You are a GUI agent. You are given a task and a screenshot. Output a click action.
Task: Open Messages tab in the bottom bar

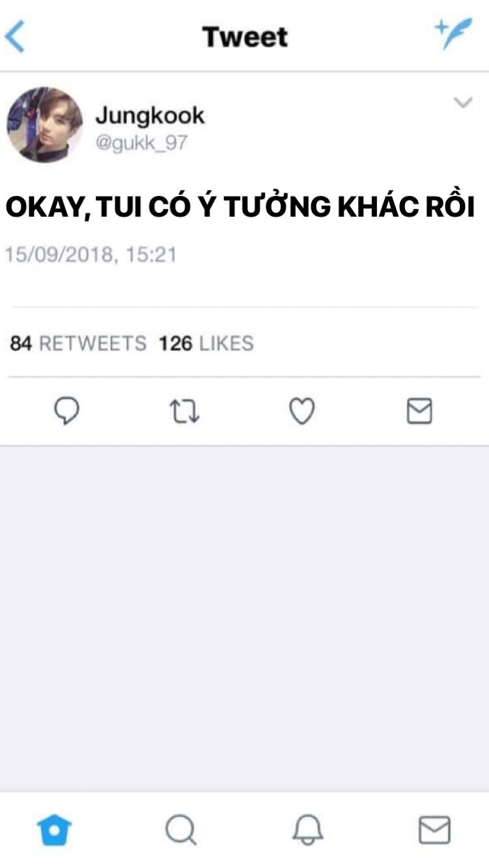click(434, 830)
